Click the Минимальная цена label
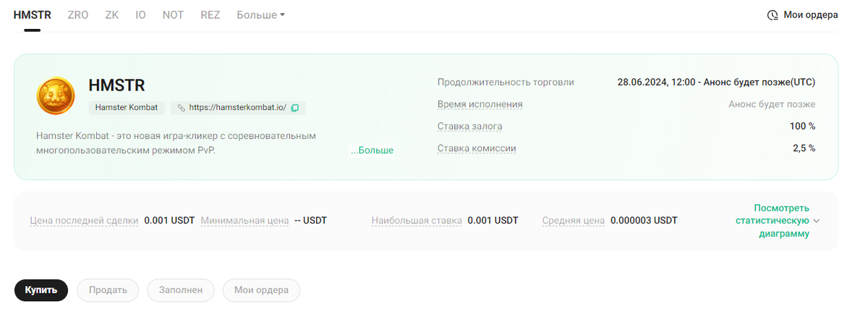This screenshot has width=868, height=322. coord(245,221)
